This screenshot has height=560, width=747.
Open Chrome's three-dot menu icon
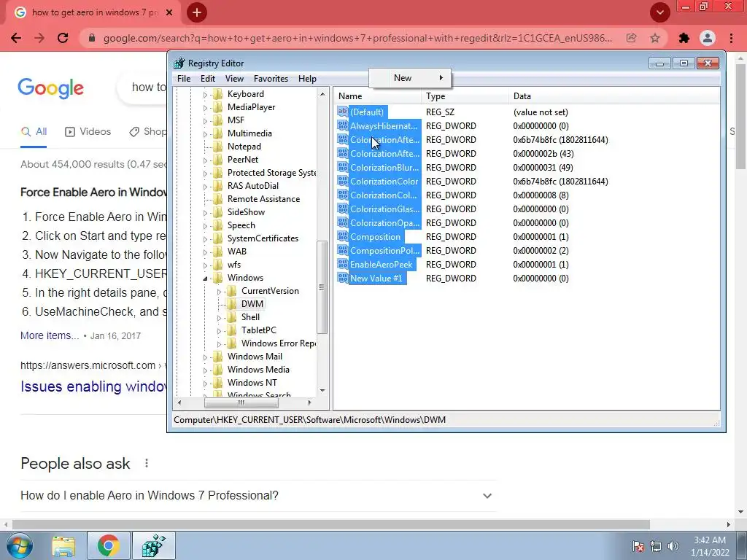731,38
